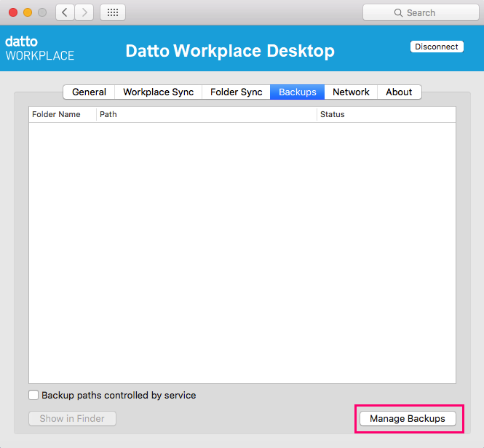
Task: Click the Disconnect button
Action: click(437, 47)
